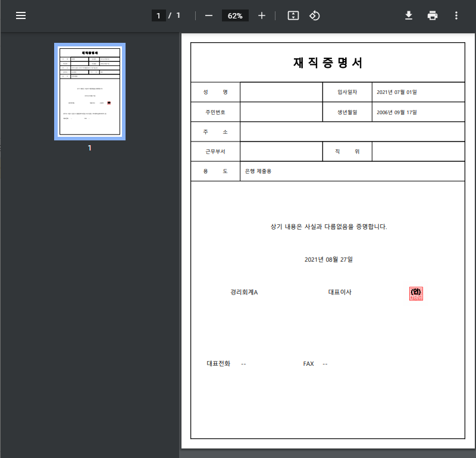Zoom in with the plus button

[x=262, y=15]
